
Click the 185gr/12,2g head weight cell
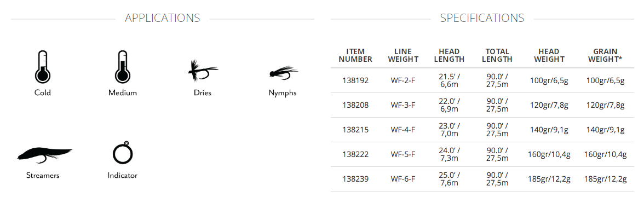(x=549, y=179)
